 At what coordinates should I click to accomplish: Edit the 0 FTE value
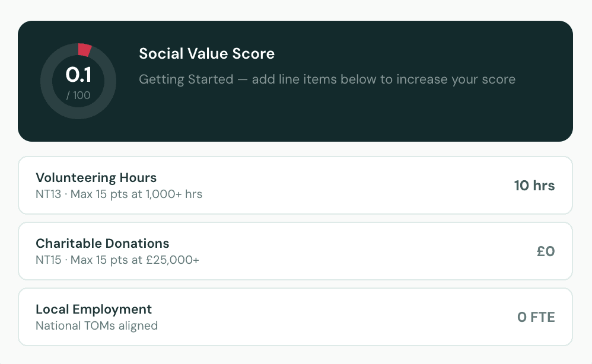536,317
